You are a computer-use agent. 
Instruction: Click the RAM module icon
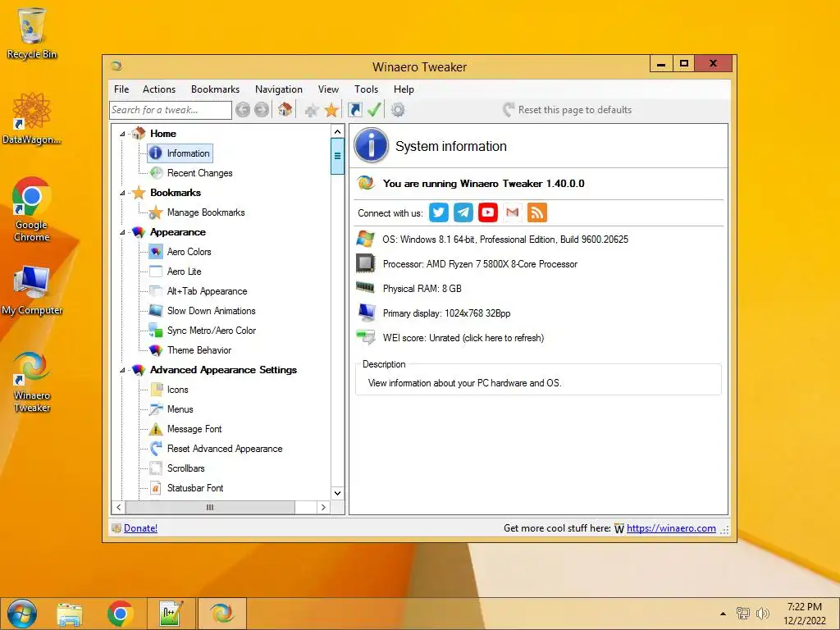pos(365,288)
